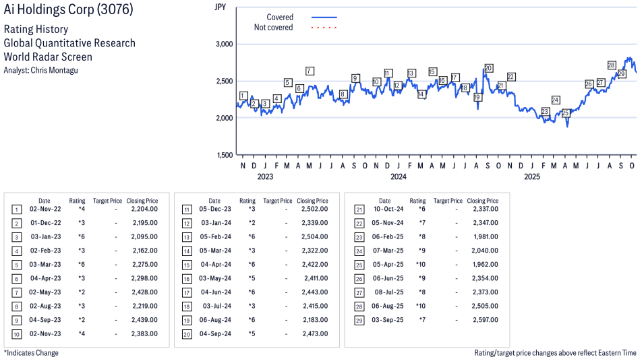Screen dimensions: 644x357
Task: Select boxed number 20 in the middle table
Action: pyautogui.click(x=186, y=334)
